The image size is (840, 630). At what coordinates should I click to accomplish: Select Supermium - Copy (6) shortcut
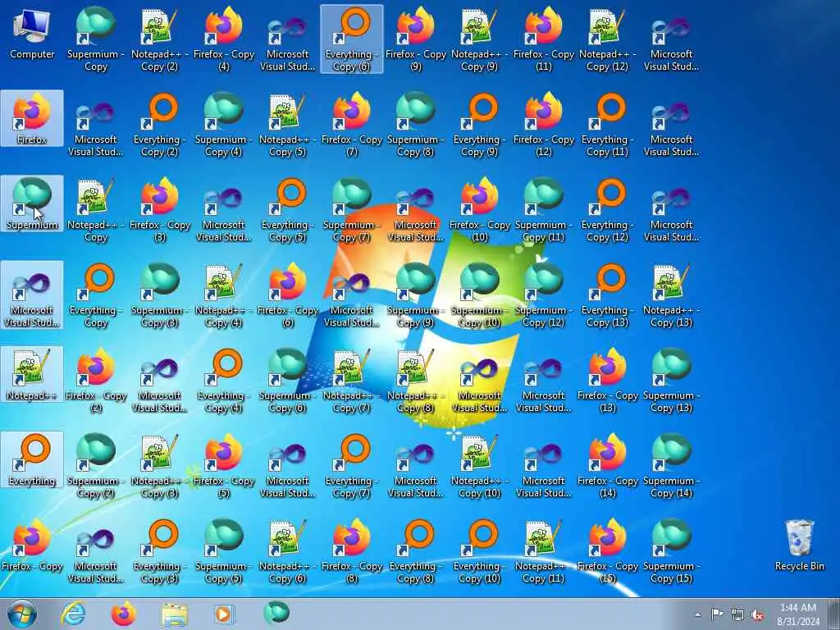point(287,381)
